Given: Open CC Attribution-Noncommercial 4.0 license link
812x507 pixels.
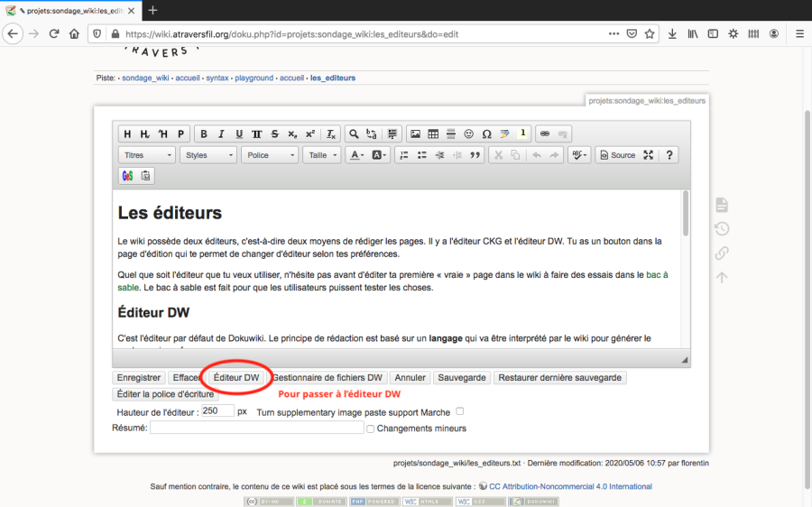Looking at the screenshot, I should coord(570,487).
